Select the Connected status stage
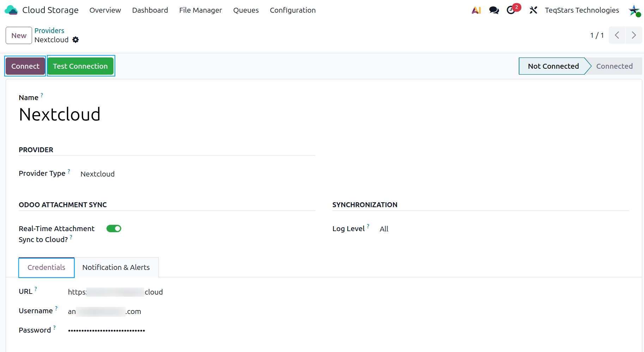Viewport: 644px width, 352px height. pos(614,66)
